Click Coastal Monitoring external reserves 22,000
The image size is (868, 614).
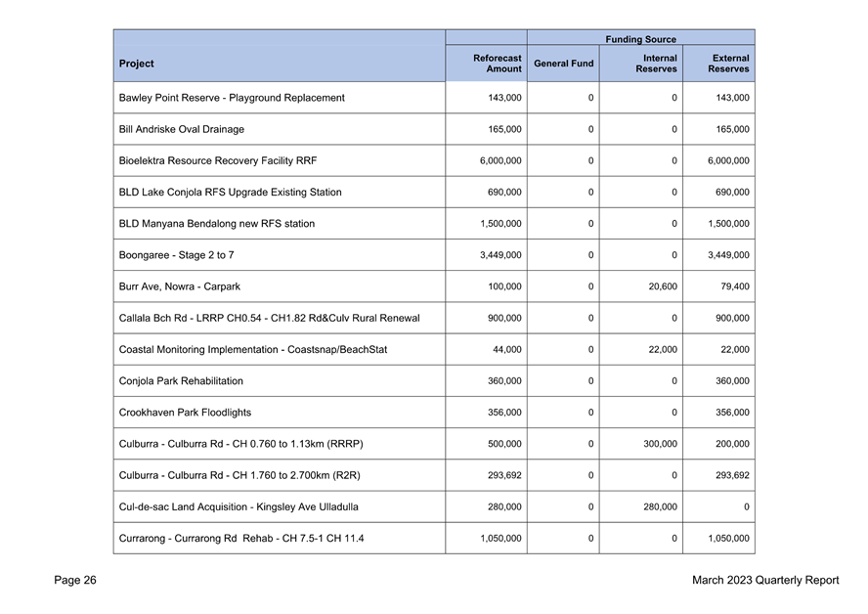tap(735, 349)
